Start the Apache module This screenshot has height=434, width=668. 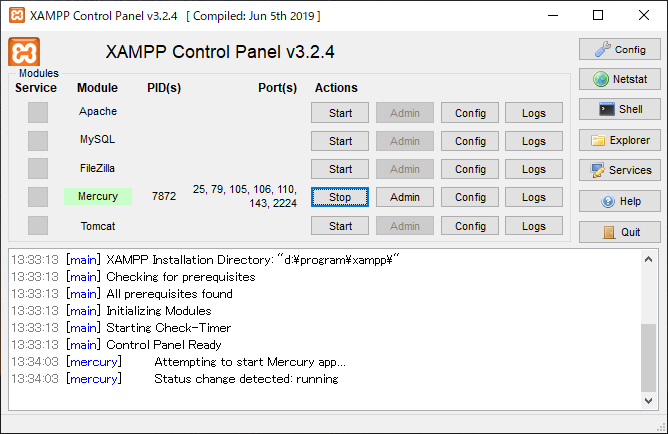[340, 113]
